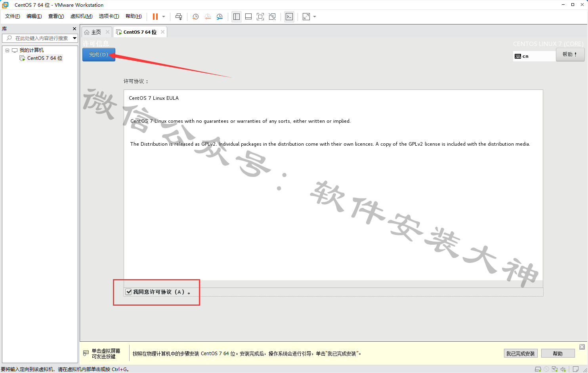588x373 pixels.
Task: Click the 完成(D) button
Action: [99, 55]
